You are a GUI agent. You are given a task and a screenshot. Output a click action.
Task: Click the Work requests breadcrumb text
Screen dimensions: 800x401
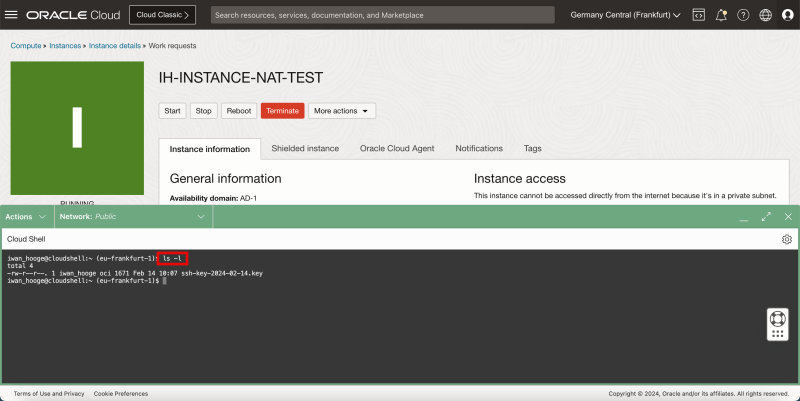[x=172, y=45]
